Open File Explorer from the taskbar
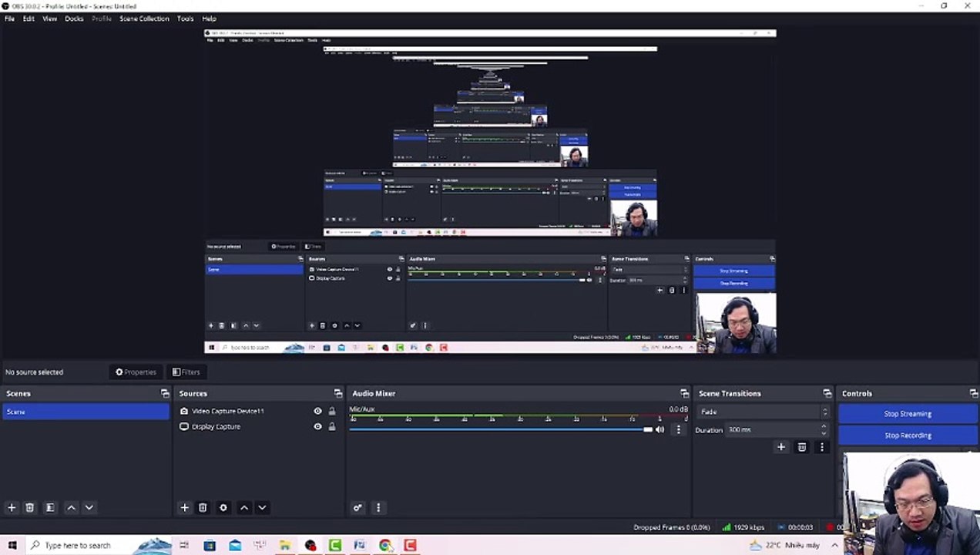This screenshot has height=555, width=980. coord(285,545)
